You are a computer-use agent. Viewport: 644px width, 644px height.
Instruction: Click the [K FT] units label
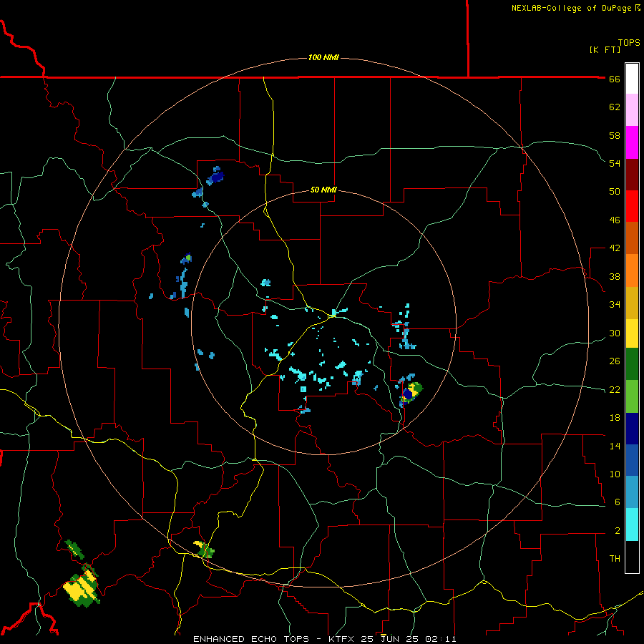(605, 49)
